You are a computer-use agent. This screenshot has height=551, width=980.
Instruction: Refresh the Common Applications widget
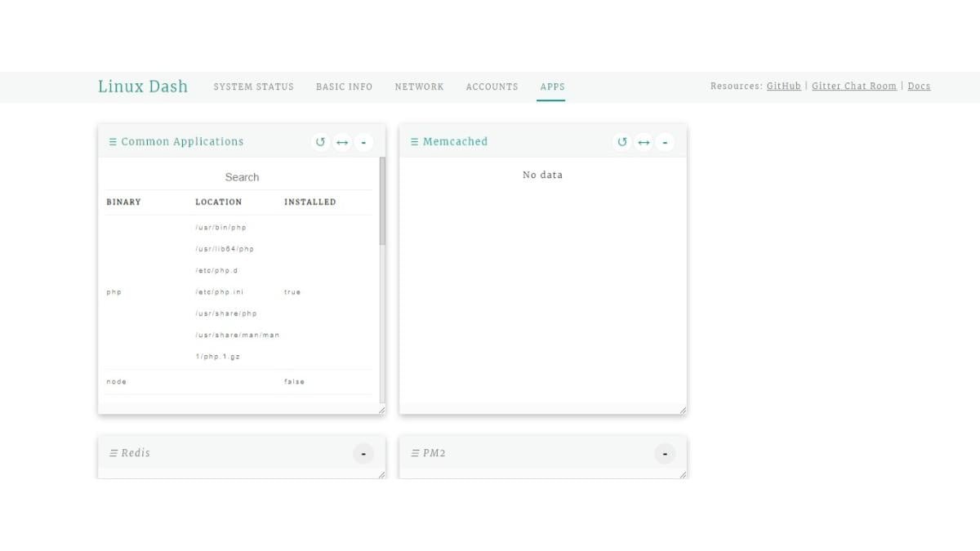(320, 142)
